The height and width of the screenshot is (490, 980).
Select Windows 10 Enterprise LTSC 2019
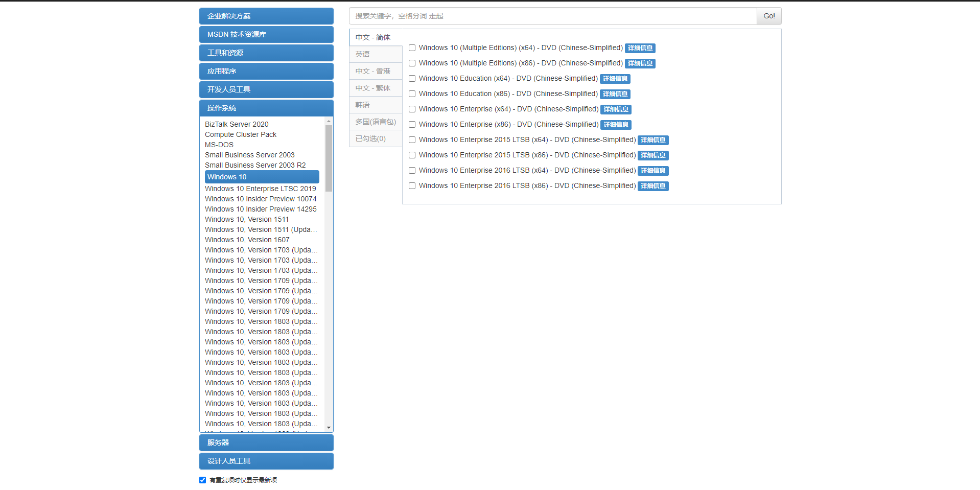261,189
